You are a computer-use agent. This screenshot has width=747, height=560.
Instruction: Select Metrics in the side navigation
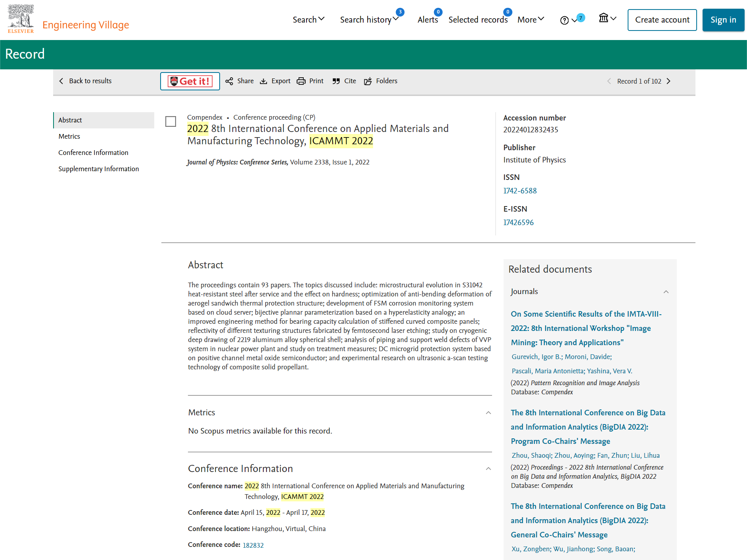click(x=69, y=136)
